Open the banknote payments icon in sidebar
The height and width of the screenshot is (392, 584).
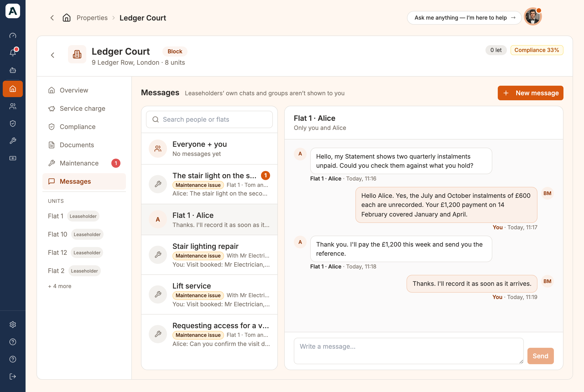(x=13, y=158)
